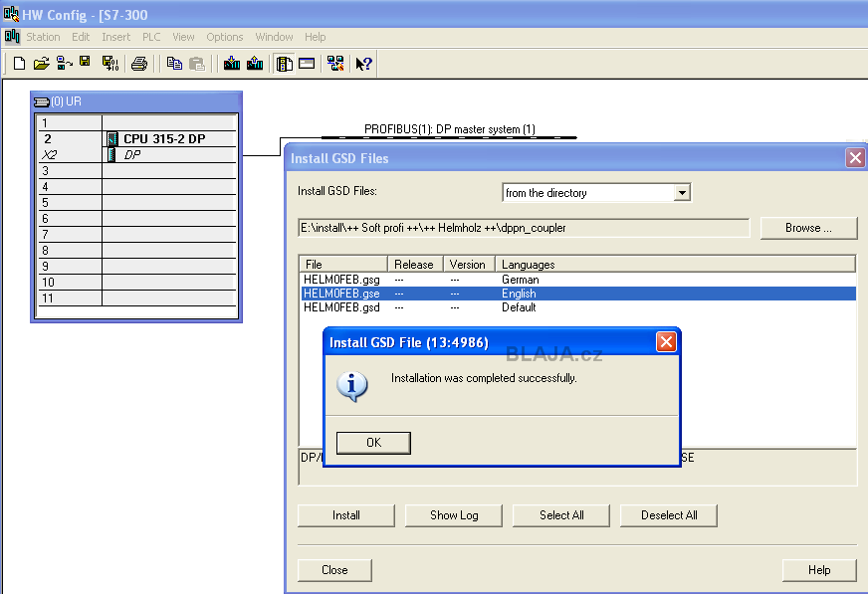Click the (0) UR rack title bar
The width and height of the screenshot is (868, 594).
[136, 101]
